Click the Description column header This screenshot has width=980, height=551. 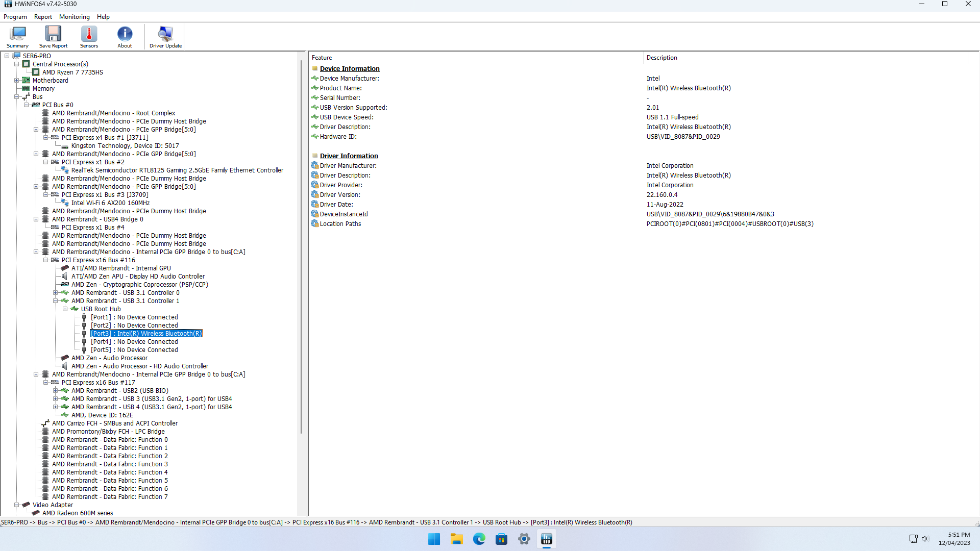(805, 58)
